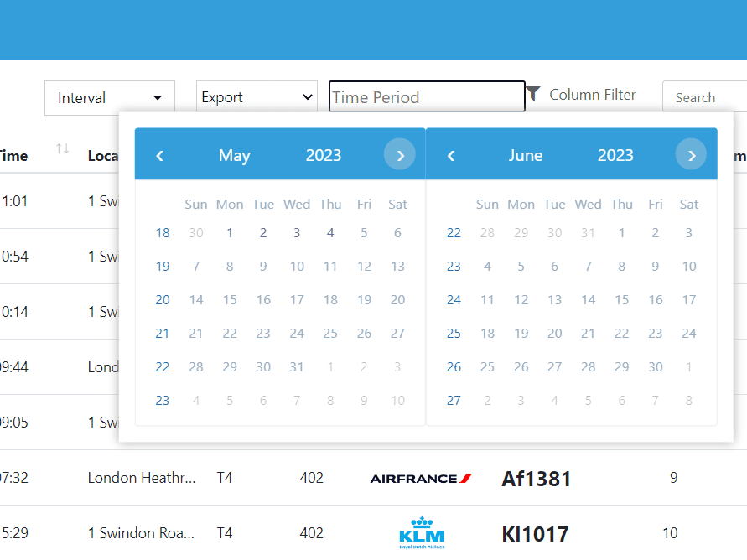
Task: Focus the Time Period input field
Action: coord(426,97)
